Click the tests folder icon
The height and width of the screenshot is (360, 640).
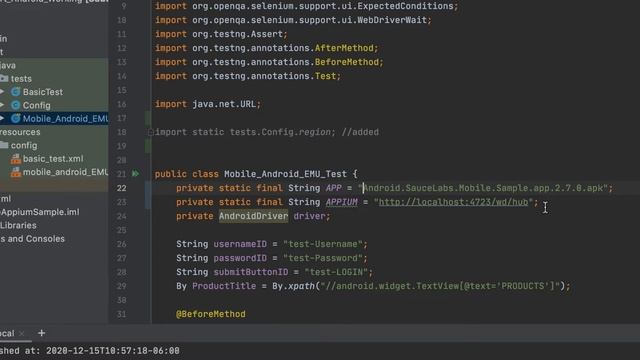tap(4, 78)
